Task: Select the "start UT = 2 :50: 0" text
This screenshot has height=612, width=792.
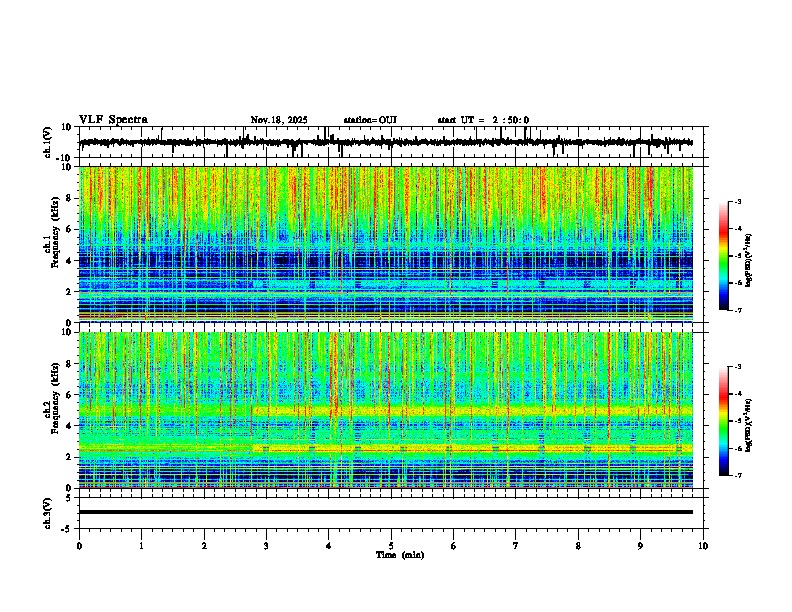Action: coord(483,120)
